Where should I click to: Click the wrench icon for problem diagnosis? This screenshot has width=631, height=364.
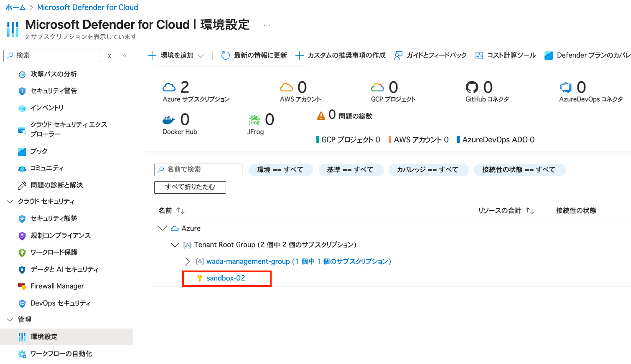click(22, 185)
